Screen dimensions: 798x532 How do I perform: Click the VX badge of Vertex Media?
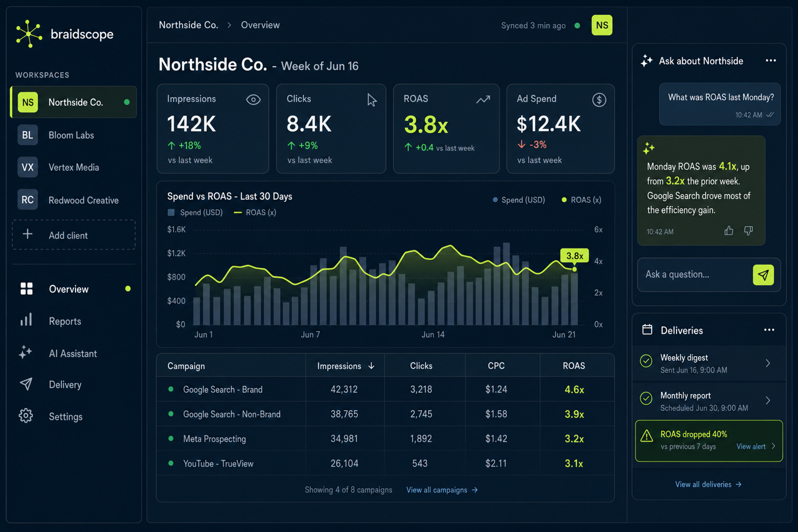(x=28, y=167)
